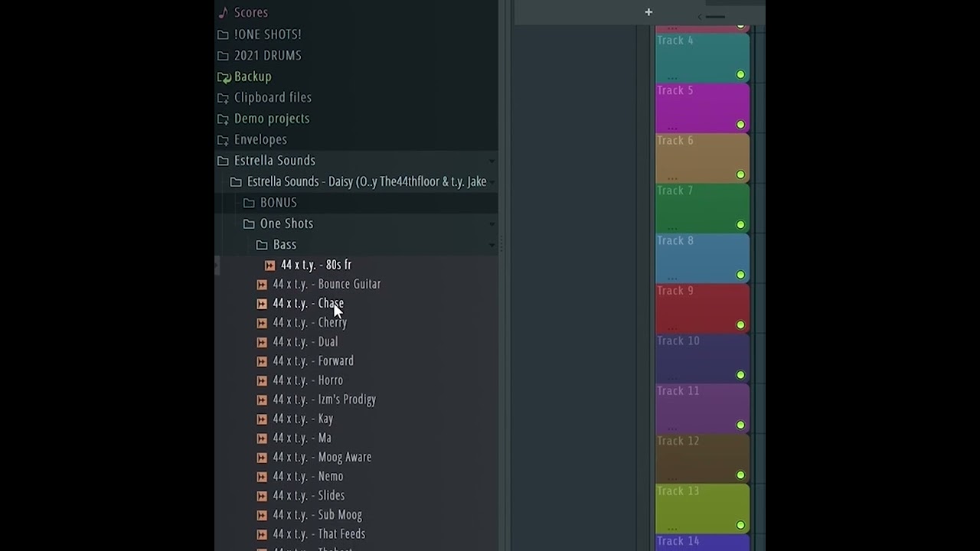Screen dimensions: 980x551
Task: Collapse the Bass folder arrow
Action: [x=492, y=245]
